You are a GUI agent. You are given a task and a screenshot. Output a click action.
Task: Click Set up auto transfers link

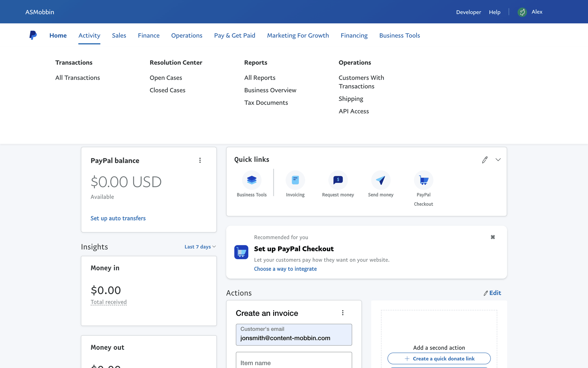(x=118, y=218)
